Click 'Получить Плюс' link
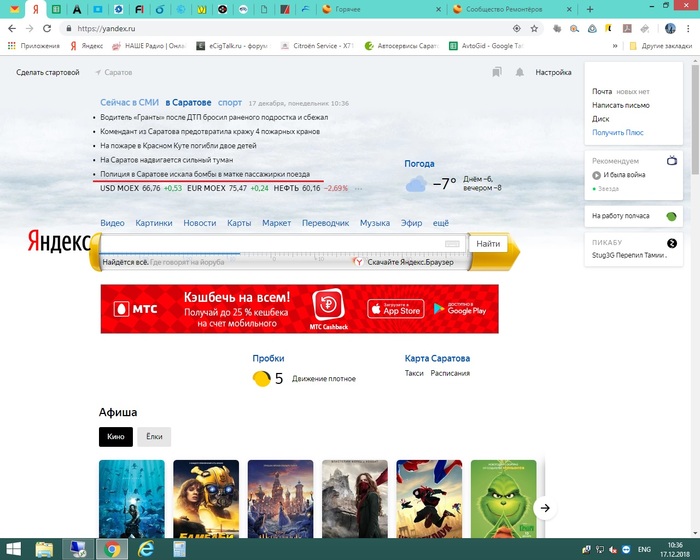 pos(617,133)
